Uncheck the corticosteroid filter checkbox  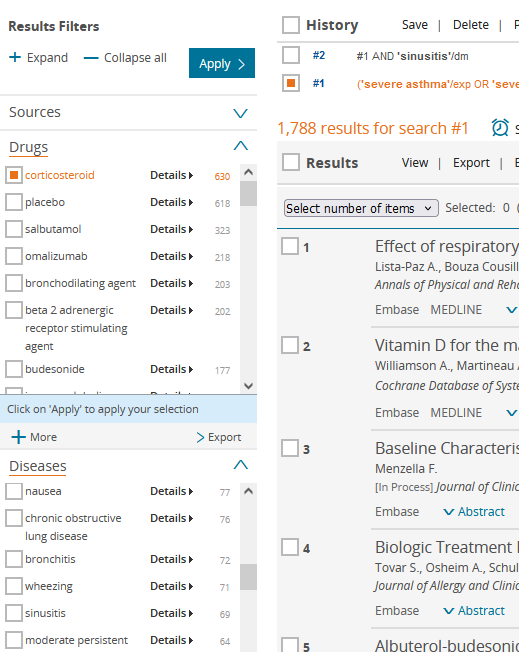[14, 175]
